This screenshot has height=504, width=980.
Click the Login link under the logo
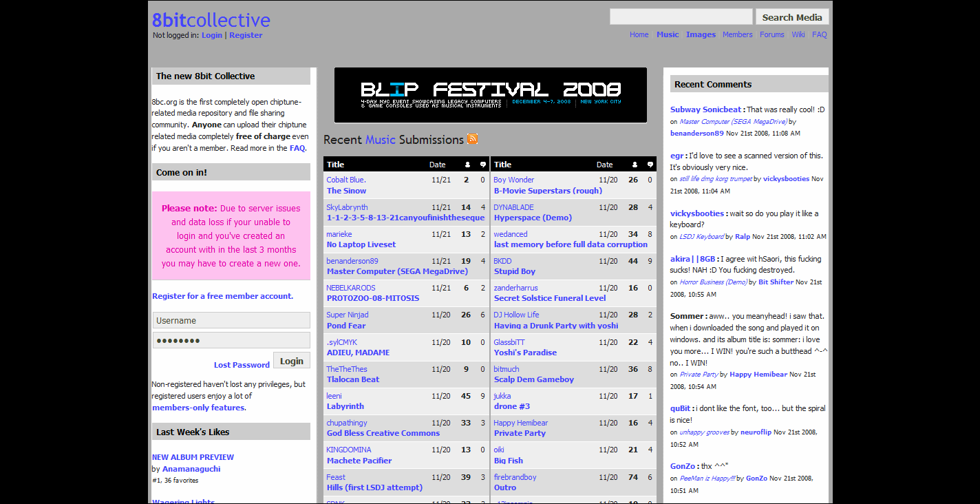[212, 35]
